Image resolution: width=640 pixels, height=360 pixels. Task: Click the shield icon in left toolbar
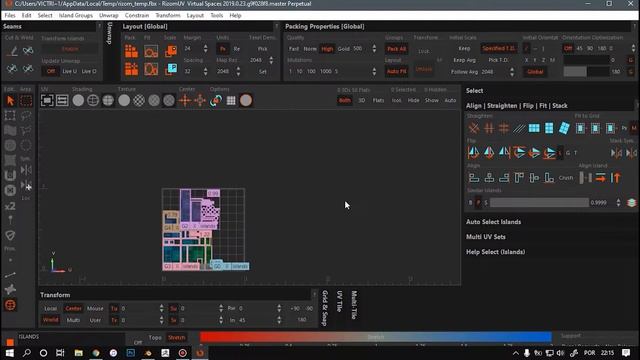coord(10,236)
